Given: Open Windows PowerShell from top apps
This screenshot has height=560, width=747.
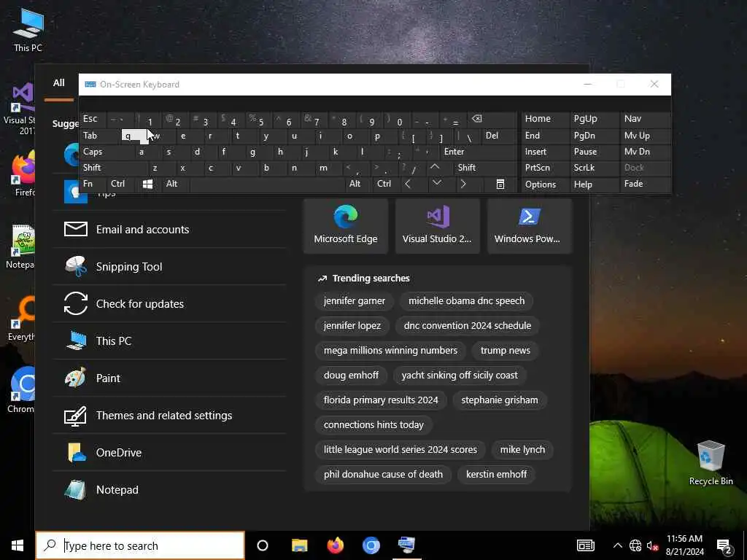Looking at the screenshot, I should [x=529, y=226].
